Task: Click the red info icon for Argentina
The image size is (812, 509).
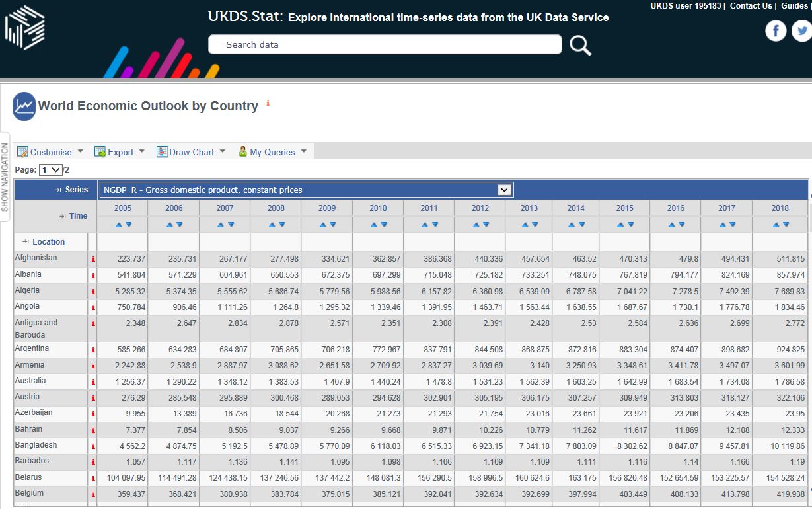Action: (x=93, y=350)
